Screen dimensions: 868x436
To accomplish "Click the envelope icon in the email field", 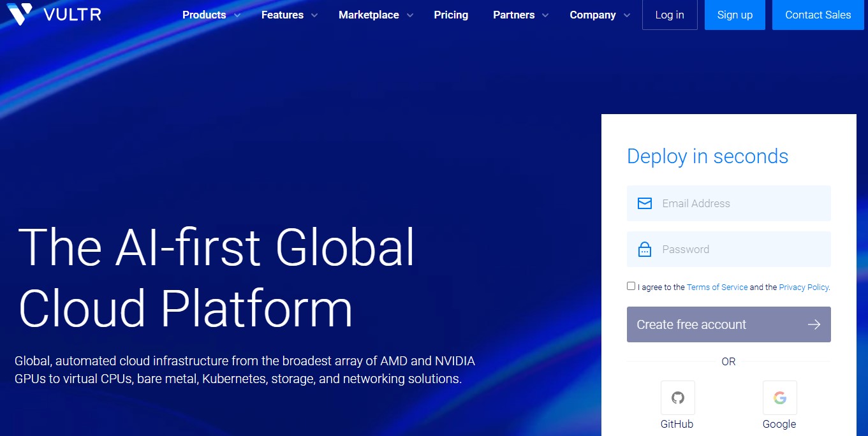I will click(x=645, y=203).
